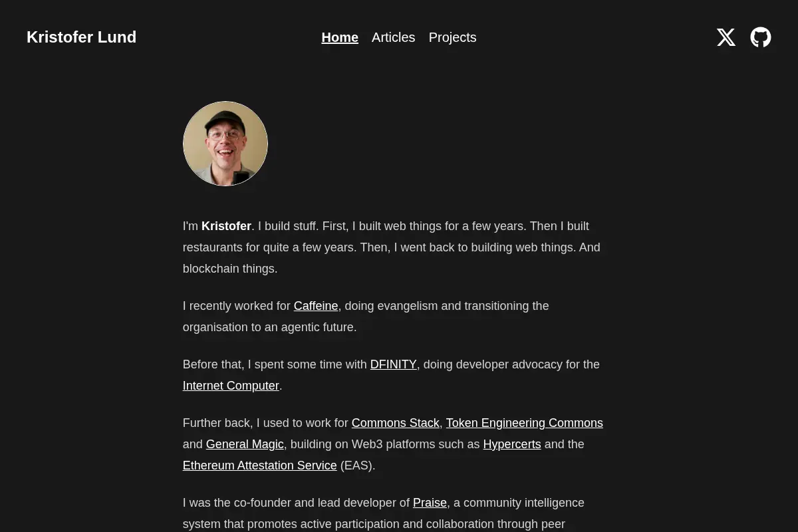
Task: Open the GitHub profile icon
Action: click(761, 37)
